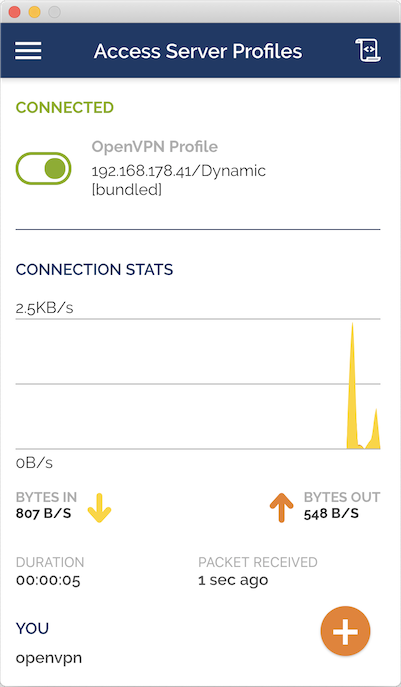
Task: Disconnect the OpenVPN Profile toggle
Action: (x=43, y=168)
